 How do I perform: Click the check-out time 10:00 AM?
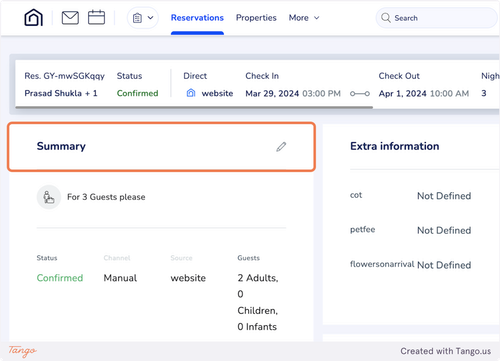pos(449,93)
